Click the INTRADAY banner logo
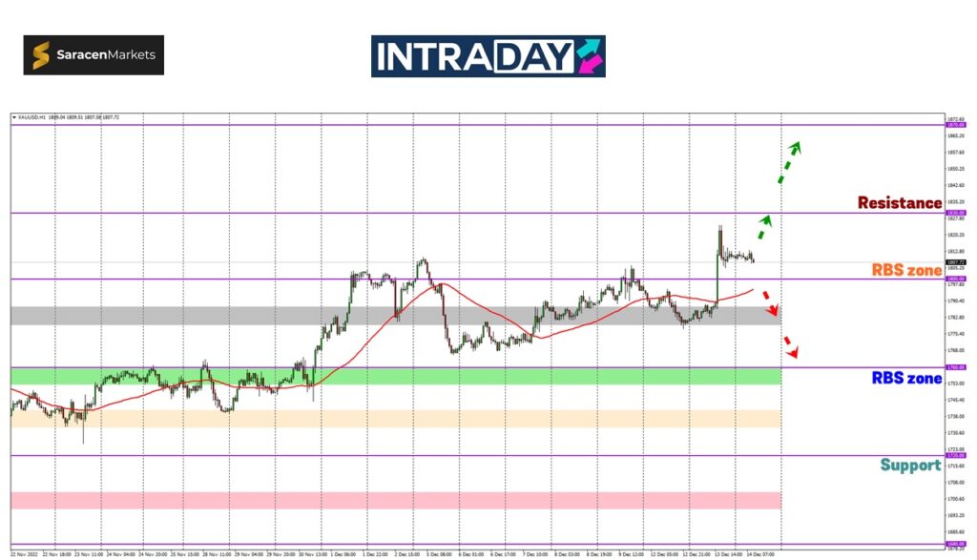Viewport: 977px width, 560px height. click(488, 56)
